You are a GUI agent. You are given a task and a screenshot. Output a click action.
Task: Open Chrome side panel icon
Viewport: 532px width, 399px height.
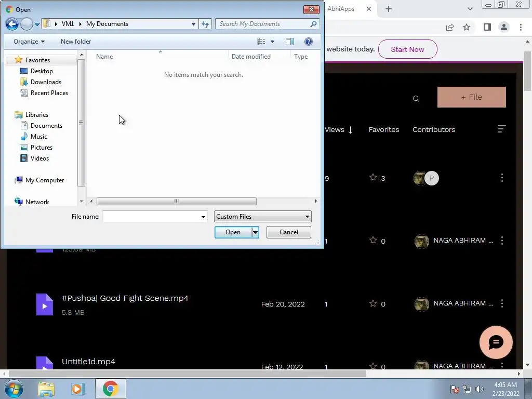coord(487,27)
